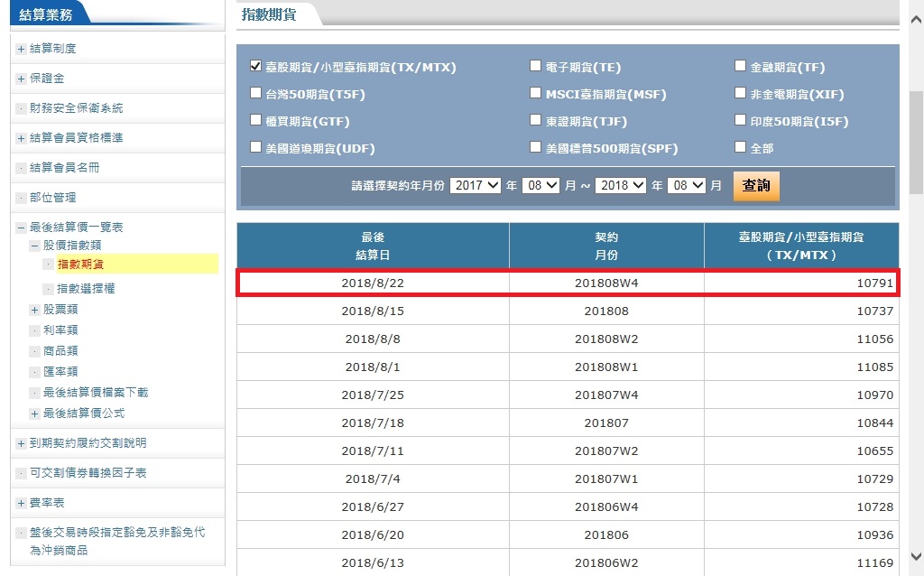Check the 非金電期貨(XIF) checkbox

pyautogui.click(x=740, y=93)
